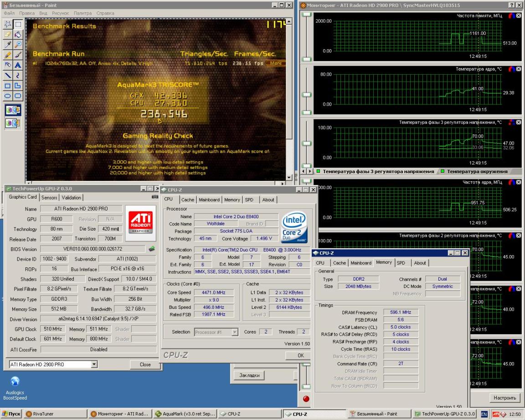
Task: Click the EN language indicator in tray
Action: (x=484, y=414)
